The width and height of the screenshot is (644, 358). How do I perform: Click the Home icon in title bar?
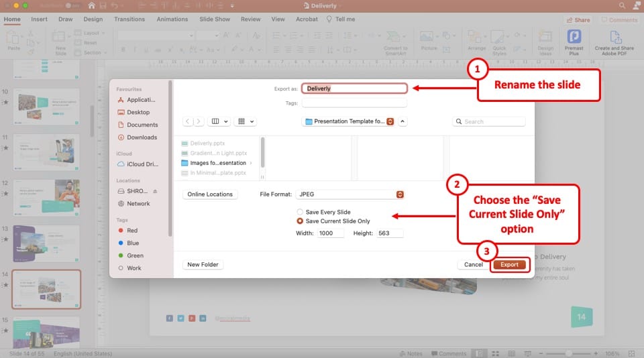tap(91, 6)
